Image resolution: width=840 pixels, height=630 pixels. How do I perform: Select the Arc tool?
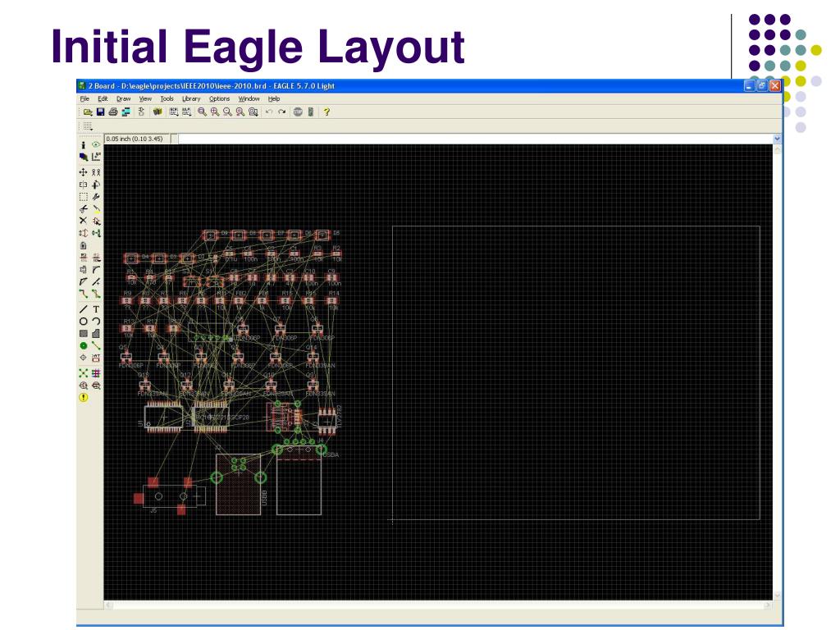[96, 322]
